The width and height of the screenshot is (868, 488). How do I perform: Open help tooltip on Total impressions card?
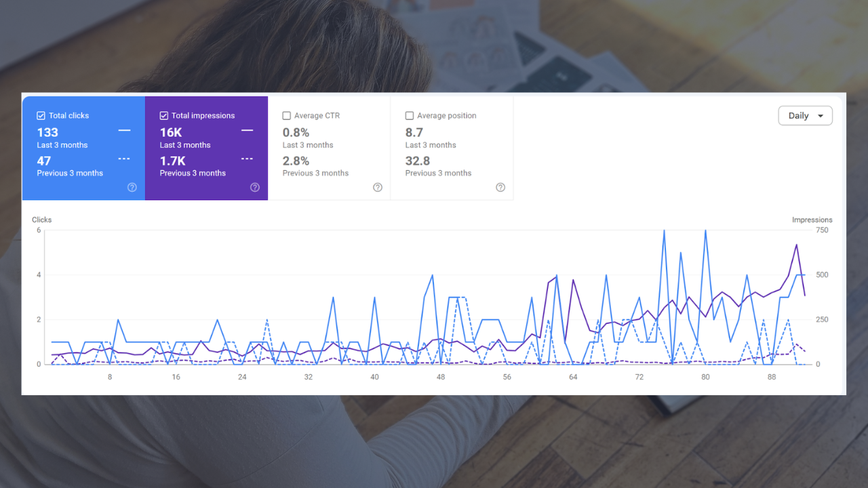click(256, 187)
